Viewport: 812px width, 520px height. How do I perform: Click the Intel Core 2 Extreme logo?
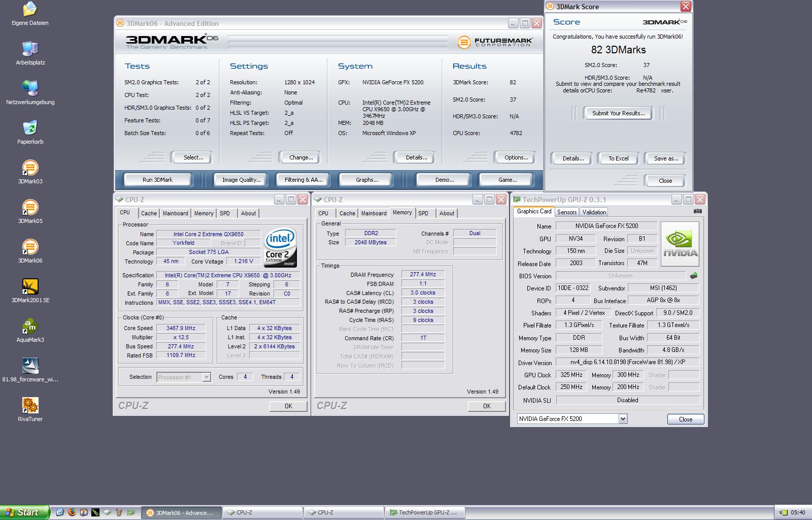pos(280,247)
